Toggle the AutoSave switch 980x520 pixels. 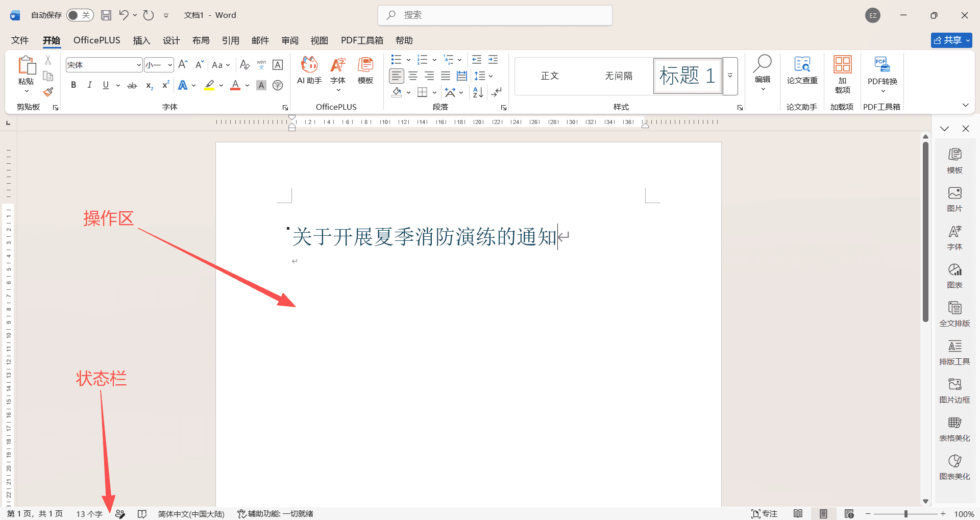[x=80, y=15]
